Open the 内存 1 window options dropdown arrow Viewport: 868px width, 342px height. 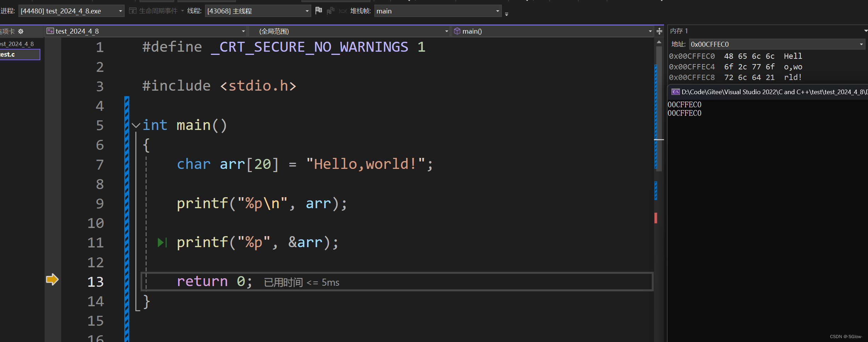click(x=866, y=31)
